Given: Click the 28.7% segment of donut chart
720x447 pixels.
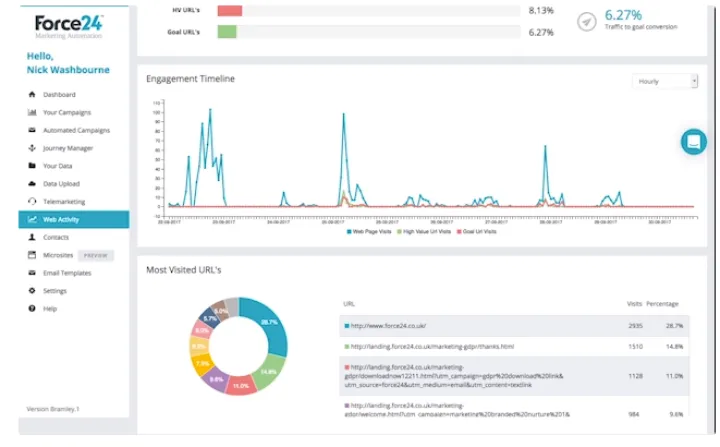Looking at the screenshot, I should [266, 321].
